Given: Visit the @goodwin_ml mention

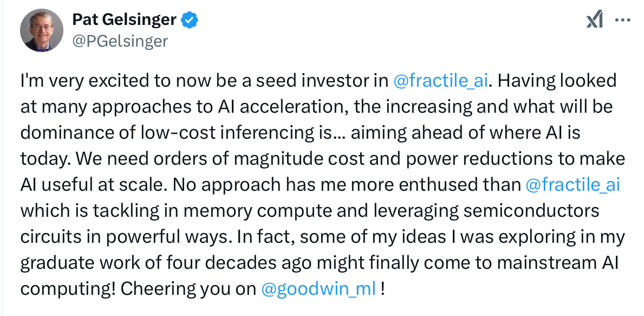Looking at the screenshot, I should pos(318,289).
